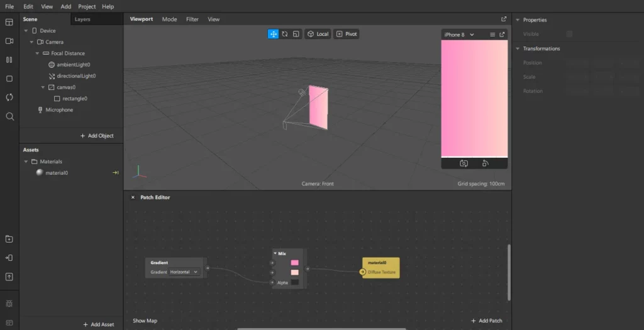Image resolution: width=644 pixels, height=330 pixels.
Task: Select the rotate tool in viewport toolbar
Action: point(285,34)
